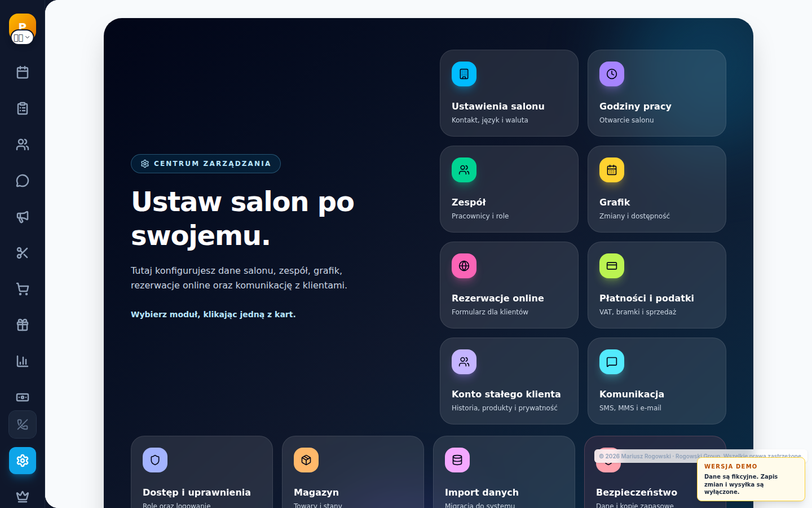
Task: Open the Dostęp i uprawnienia card
Action: (x=202, y=473)
